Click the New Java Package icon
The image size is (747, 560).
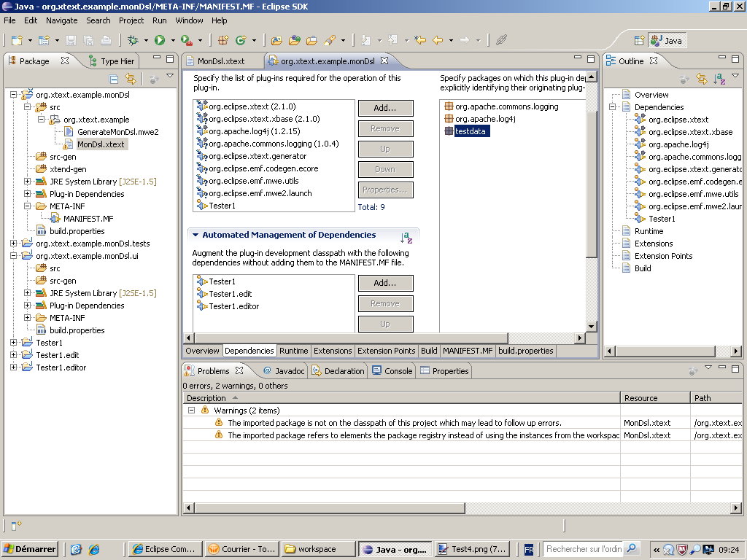tap(223, 41)
